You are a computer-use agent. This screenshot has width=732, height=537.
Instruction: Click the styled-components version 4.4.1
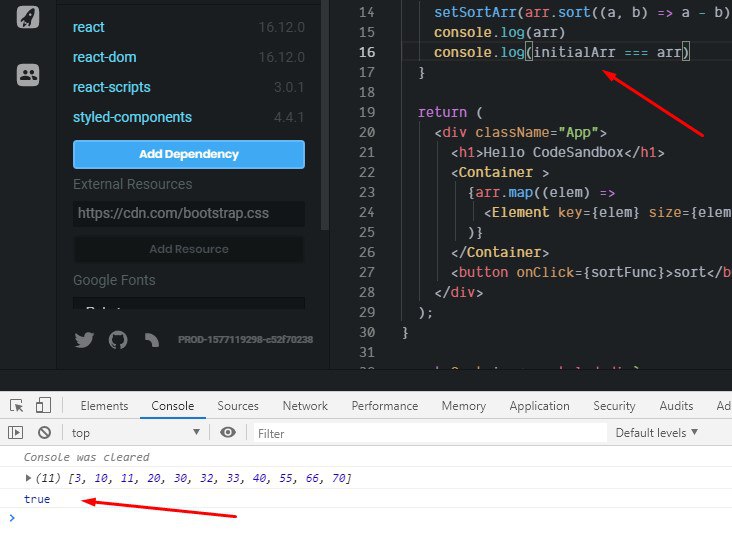289,117
